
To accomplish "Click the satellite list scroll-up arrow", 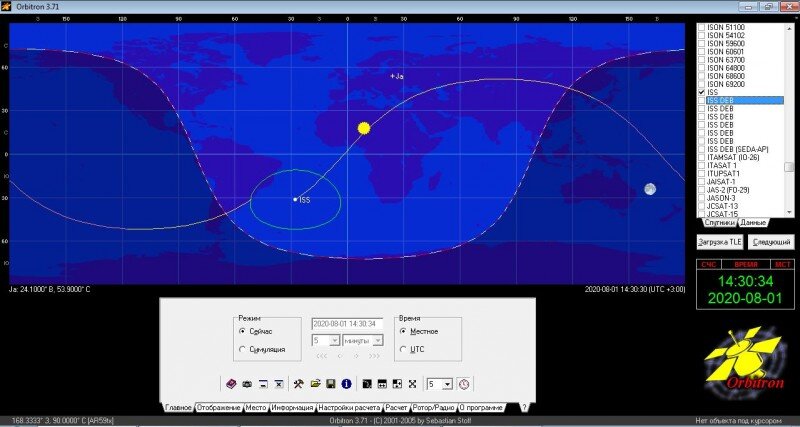I will (789, 27).
